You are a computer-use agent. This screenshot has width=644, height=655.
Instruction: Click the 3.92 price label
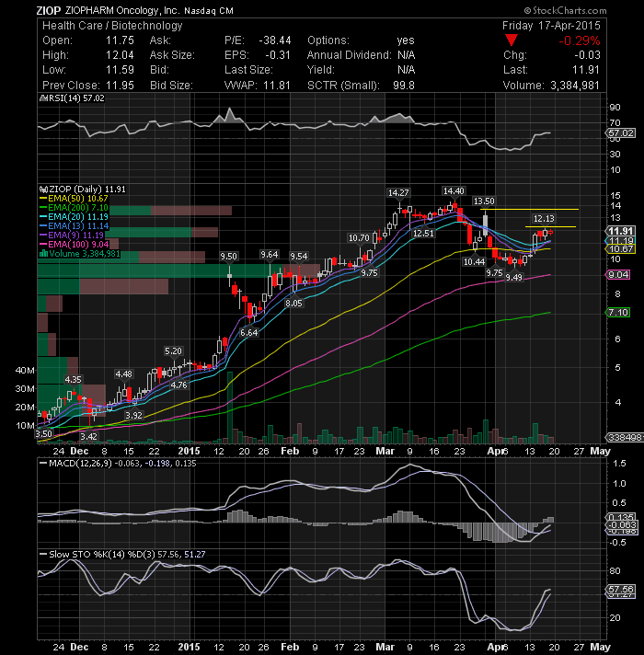133,415
